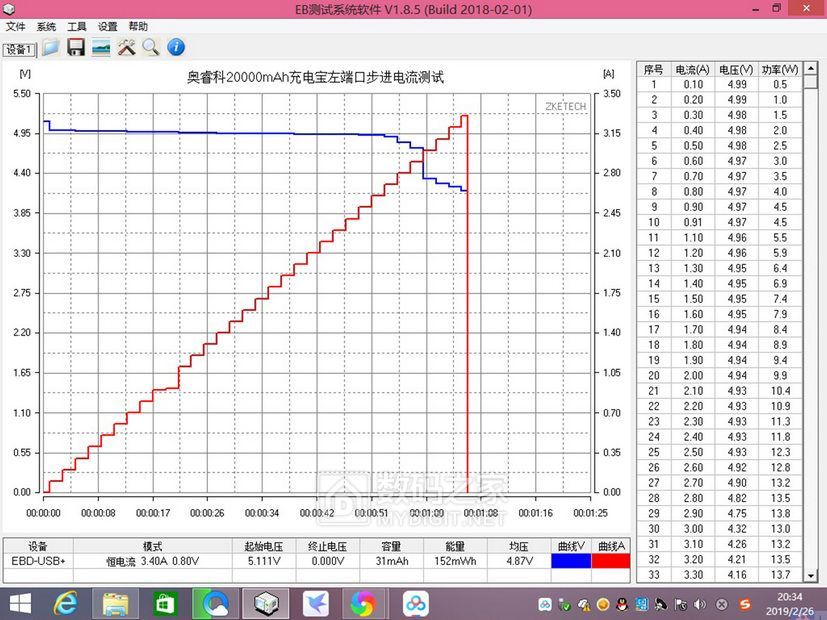
Task: Select row 33 in the data table
Action: point(719,575)
